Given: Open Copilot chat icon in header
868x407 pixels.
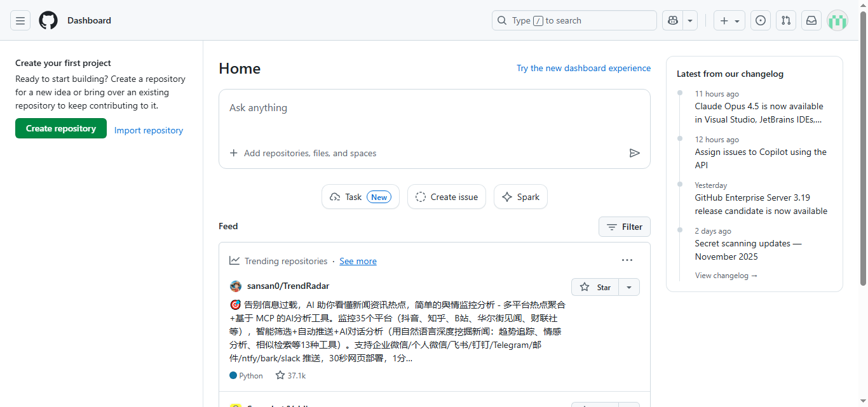Looking at the screenshot, I should [673, 20].
